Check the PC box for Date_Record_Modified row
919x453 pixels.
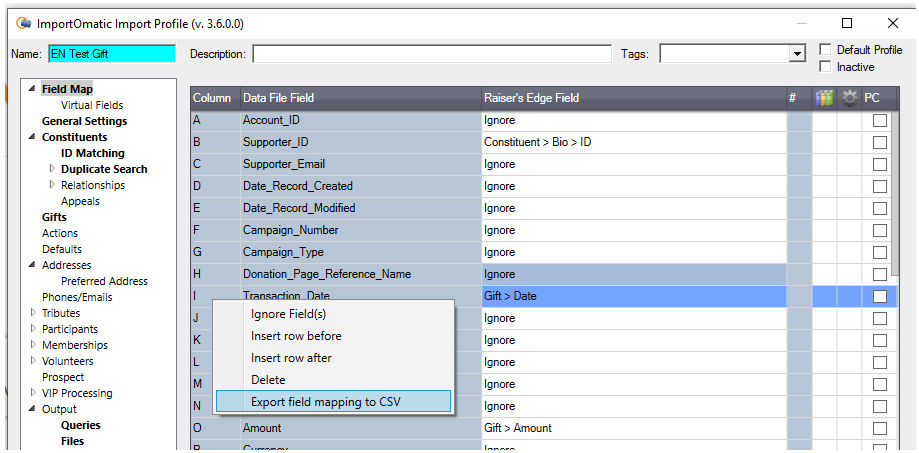coord(880,209)
